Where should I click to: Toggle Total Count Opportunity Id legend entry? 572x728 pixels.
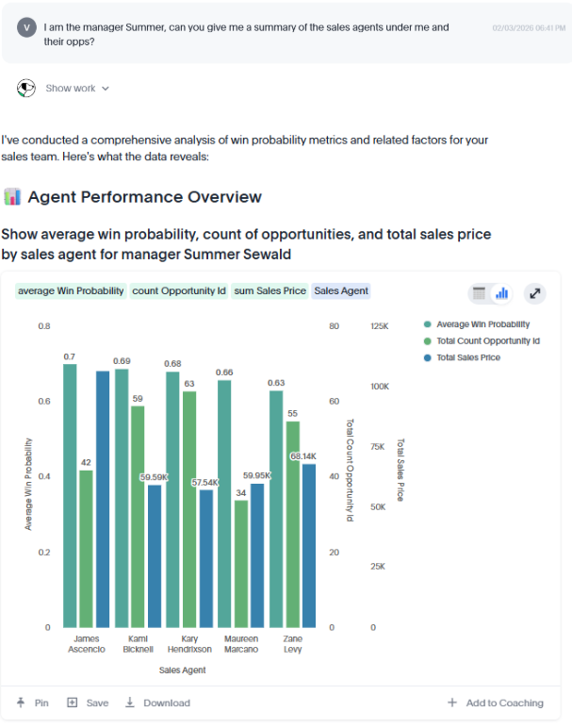pyautogui.click(x=487, y=341)
